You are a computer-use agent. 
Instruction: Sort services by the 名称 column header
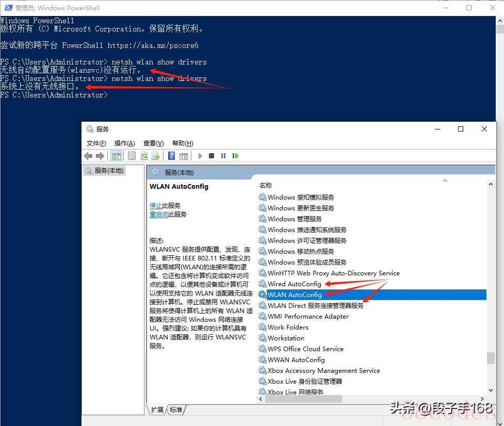[266, 185]
